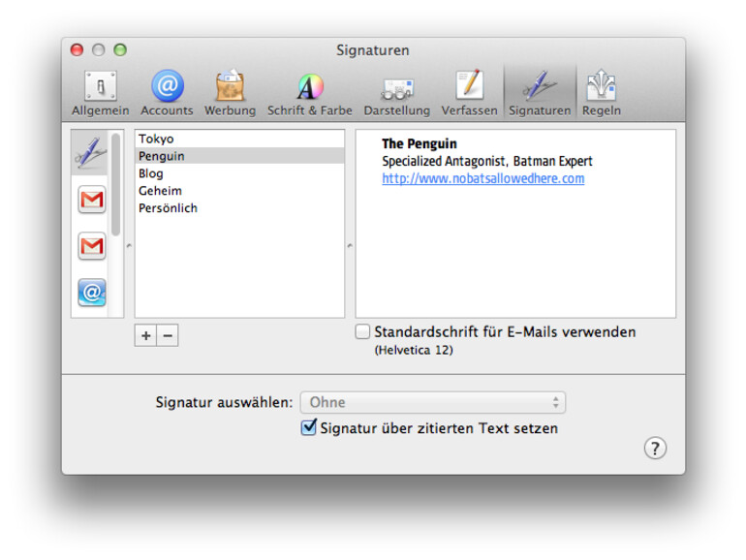Click the nobatsallowedhere.com link
Screen dimensions: 746x560
(x=482, y=178)
